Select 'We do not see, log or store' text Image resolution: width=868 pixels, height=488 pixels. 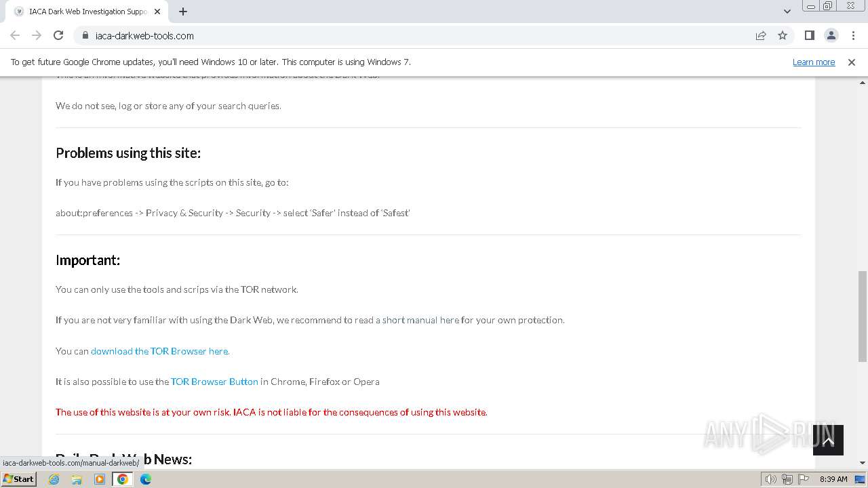tap(168, 106)
